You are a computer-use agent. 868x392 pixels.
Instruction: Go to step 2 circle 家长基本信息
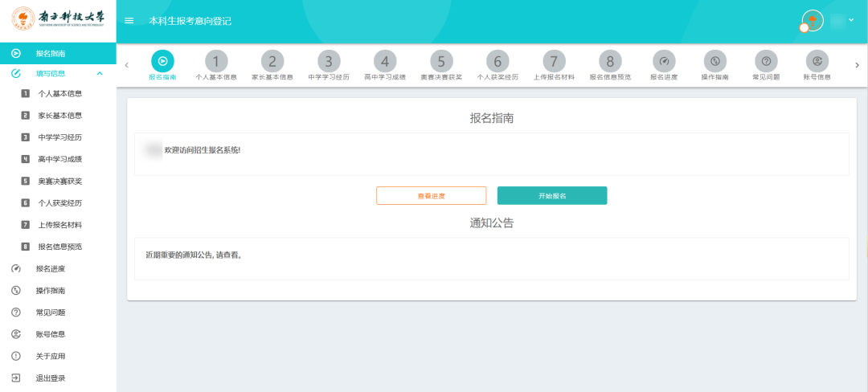[x=272, y=61]
